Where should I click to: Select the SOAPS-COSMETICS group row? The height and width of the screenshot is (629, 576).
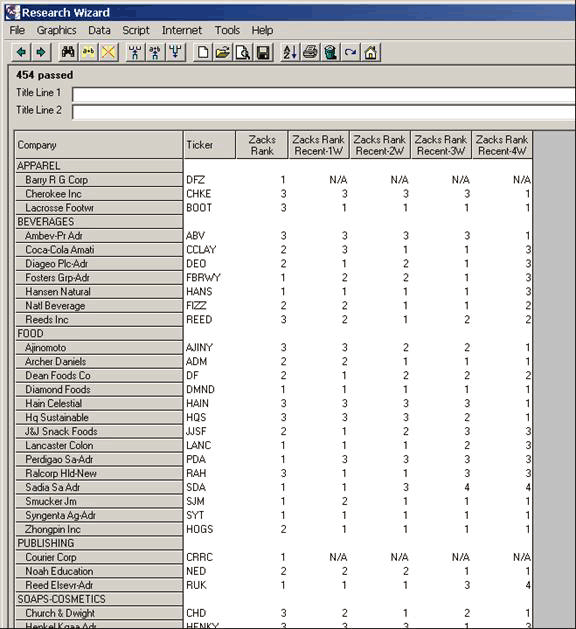pyautogui.click(x=99, y=599)
